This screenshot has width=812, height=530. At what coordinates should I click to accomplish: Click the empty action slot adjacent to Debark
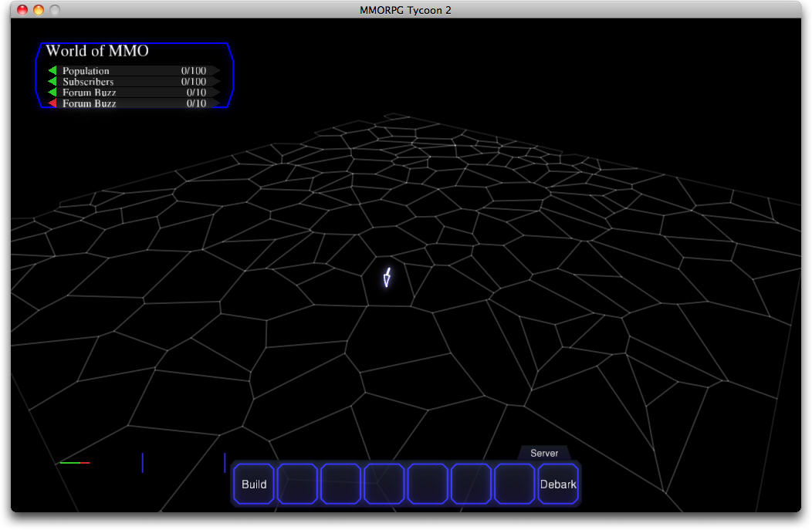click(x=515, y=484)
